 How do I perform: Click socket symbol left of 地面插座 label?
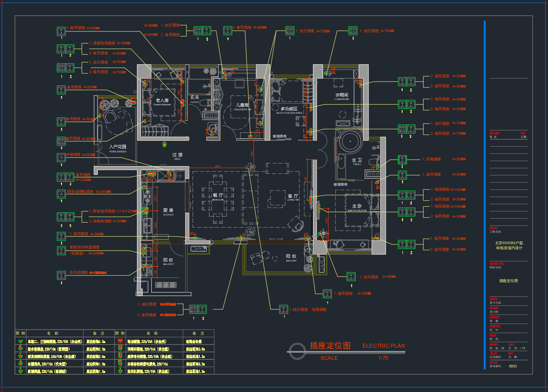284,309
